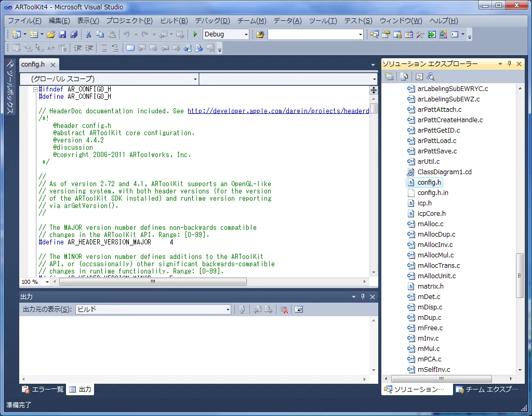
Task: Comment out the selected lines icon
Action: pos(104,48)
